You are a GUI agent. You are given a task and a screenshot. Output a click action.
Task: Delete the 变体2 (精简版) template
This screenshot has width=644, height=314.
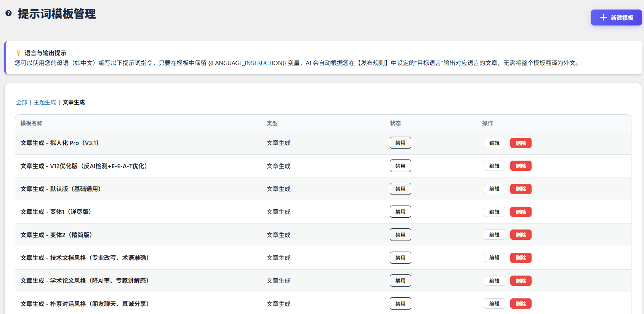click(521, 235)
